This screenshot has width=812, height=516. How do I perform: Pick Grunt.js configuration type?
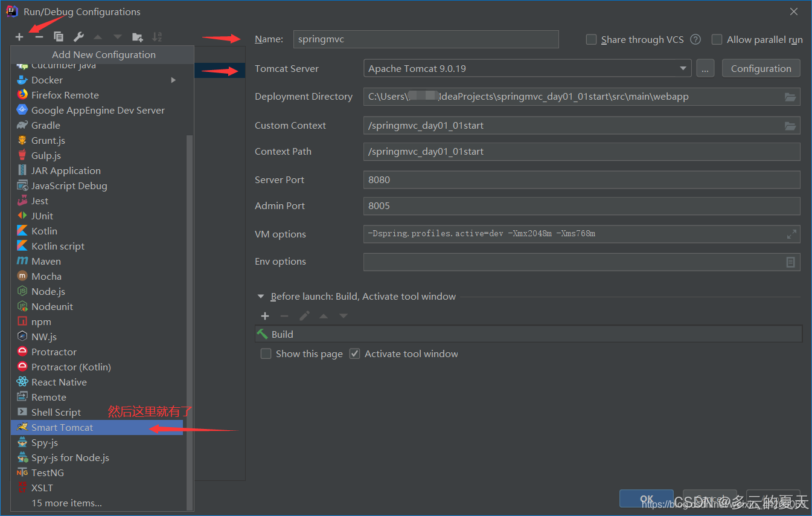click(97, 140)
